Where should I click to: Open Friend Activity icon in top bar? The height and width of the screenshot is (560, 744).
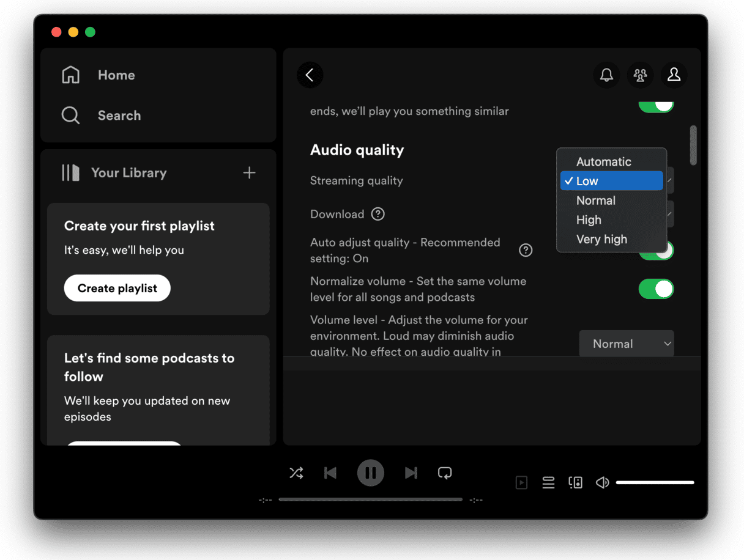[x=640, y=75]
